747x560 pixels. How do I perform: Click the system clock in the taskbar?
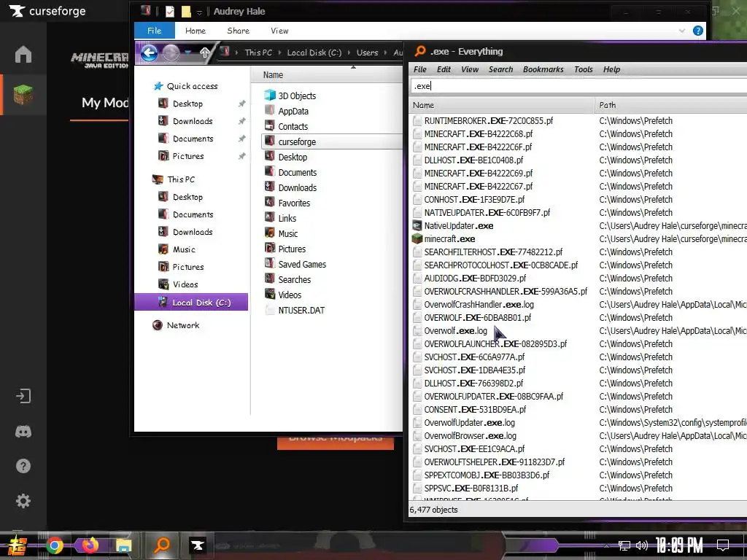click(679, 545)
